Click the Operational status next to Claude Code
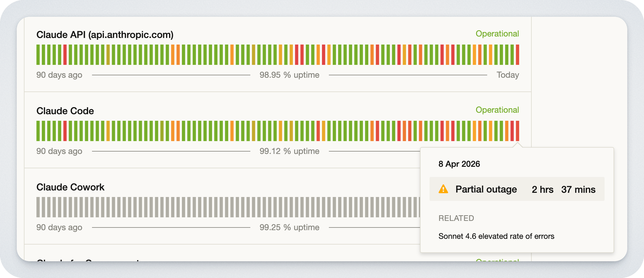This screenshot has height=278, width=644. tap(497, 110)
